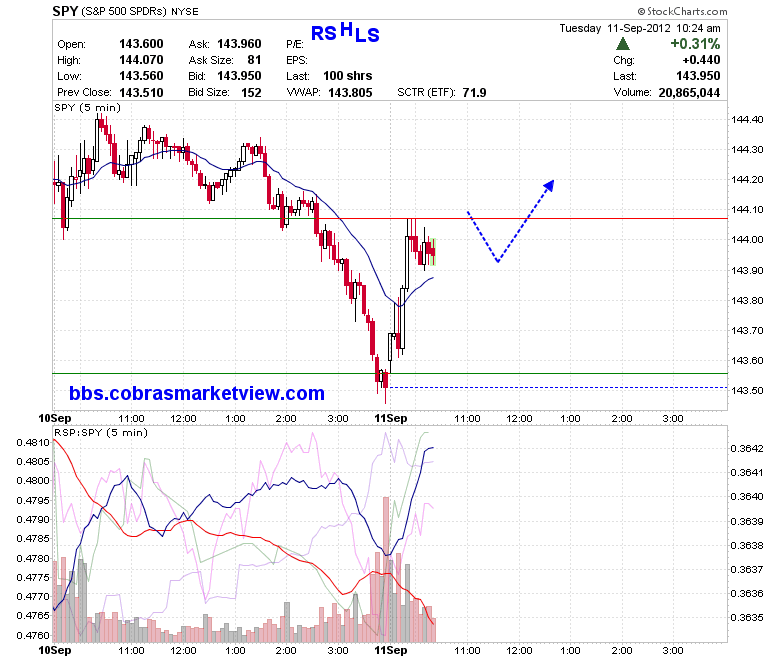Click the +0.31% percent change
The height and width of the screenshot is (659, 780).
coord(695,44)
